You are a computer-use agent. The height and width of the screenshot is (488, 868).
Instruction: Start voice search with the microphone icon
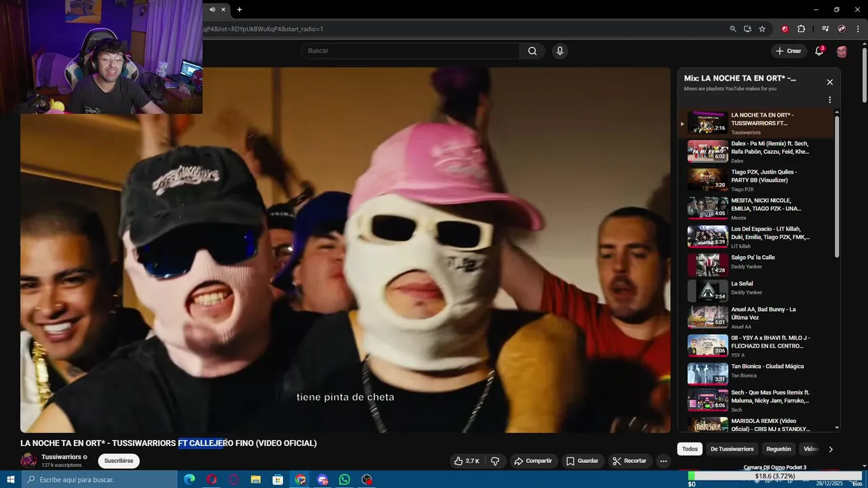pyautogui.click(x=559, y=51)
